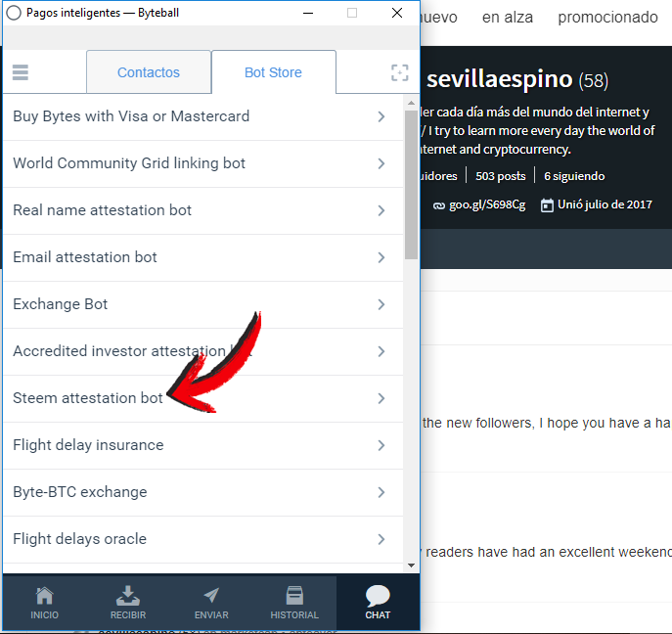Open the hamburger menu in Byteball
The height and width of the screenshot is (634, 672).
21,72
